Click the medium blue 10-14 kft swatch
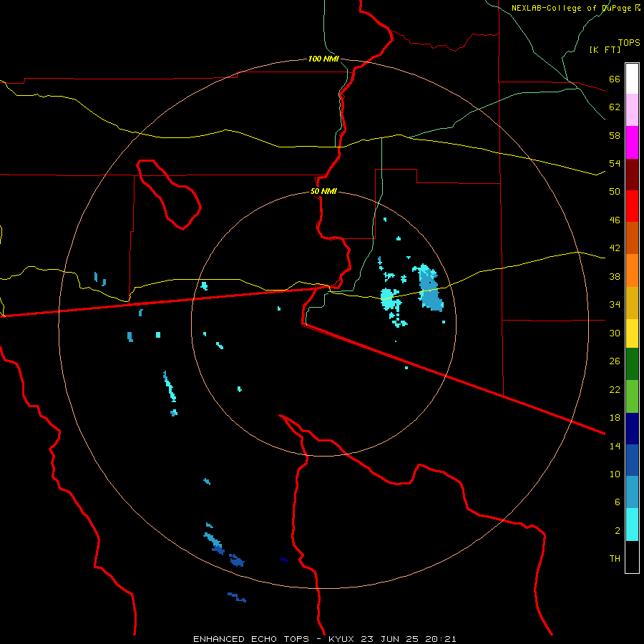 (x=632, y=460)
